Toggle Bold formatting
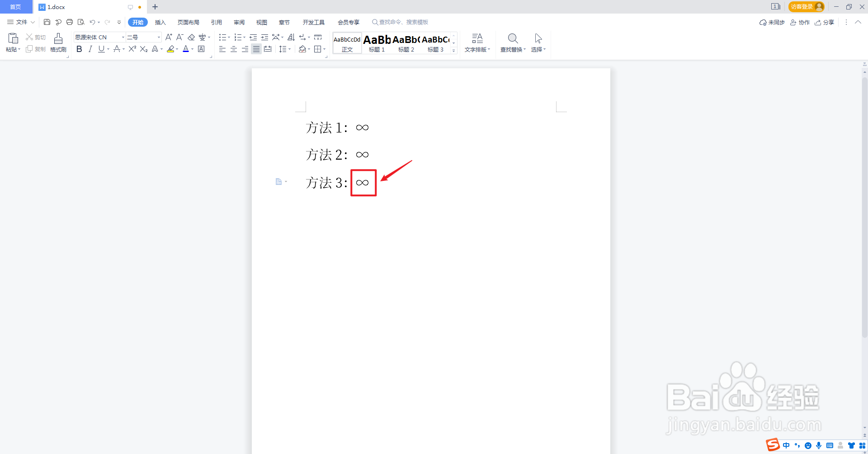868x454 pixels. pyautogui.click(x=79, y=49)
